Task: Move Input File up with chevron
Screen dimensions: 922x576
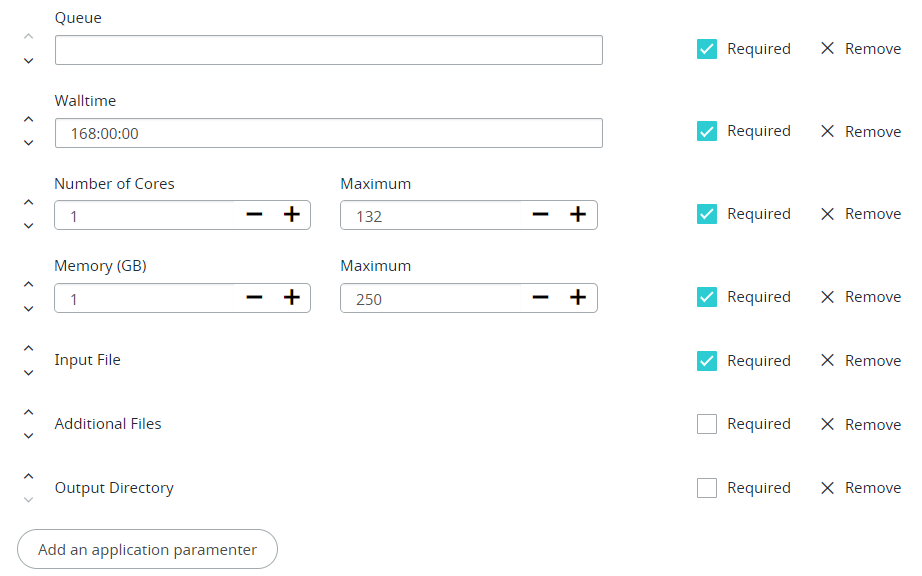Action: (28, 348)
